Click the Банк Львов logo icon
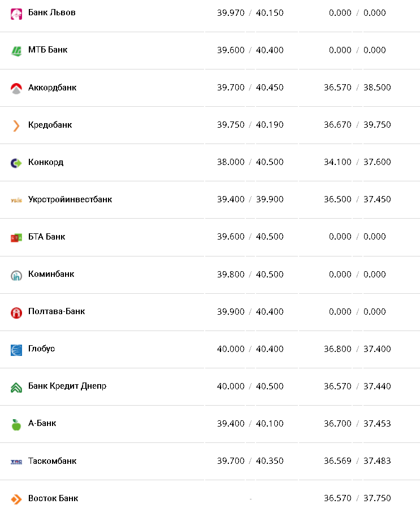420x513 pixels. tap(16, 14)
